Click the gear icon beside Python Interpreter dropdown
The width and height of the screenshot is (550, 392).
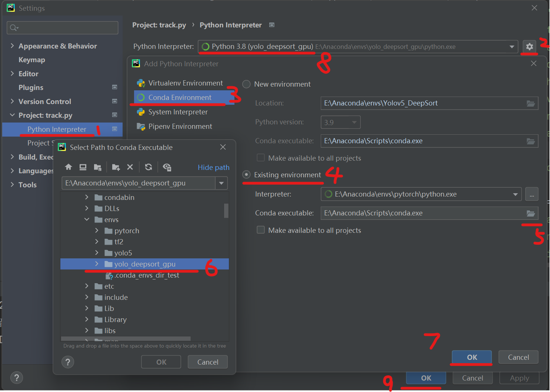[530, 47]
